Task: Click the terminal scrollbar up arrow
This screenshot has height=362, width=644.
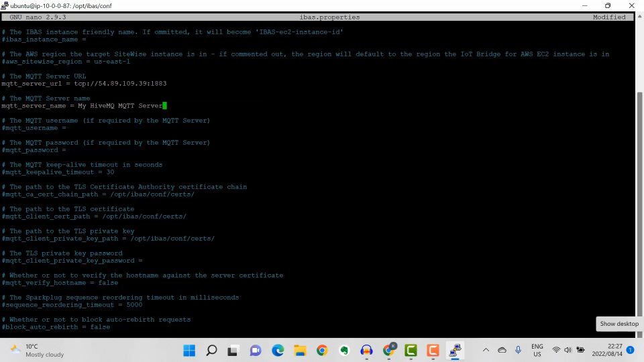Action: click(x=639, y=16)
